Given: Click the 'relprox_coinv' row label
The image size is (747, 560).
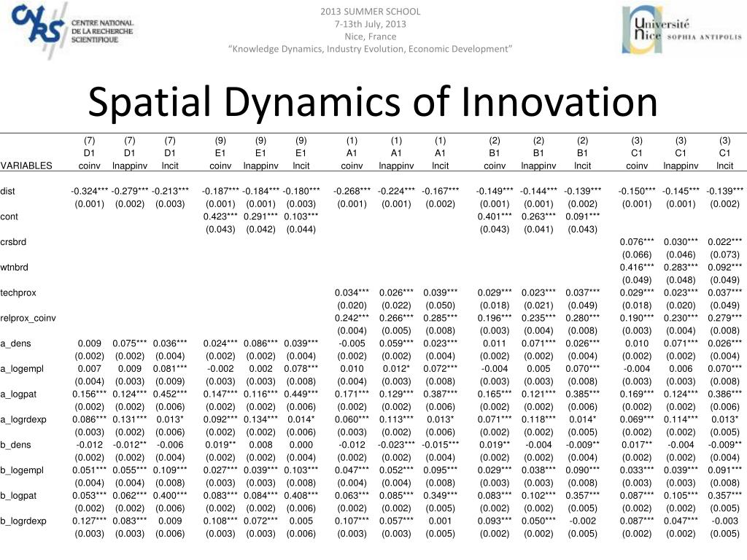Looking at the screenshot, I should 28,318.
